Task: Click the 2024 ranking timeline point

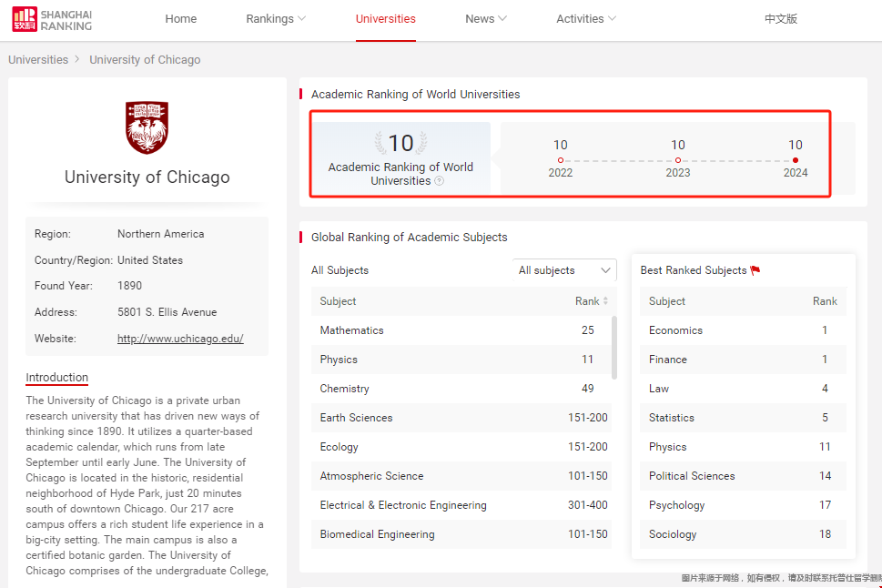Action: tap(796, 160)
